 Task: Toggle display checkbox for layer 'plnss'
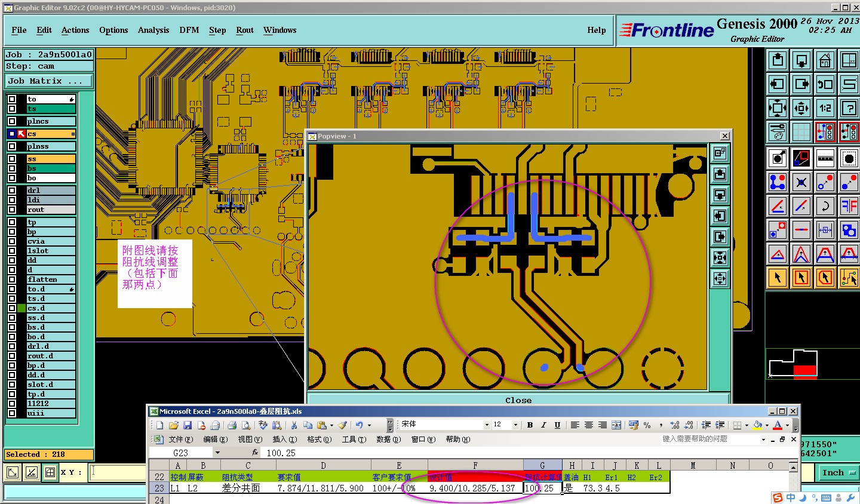click(12, 146)
